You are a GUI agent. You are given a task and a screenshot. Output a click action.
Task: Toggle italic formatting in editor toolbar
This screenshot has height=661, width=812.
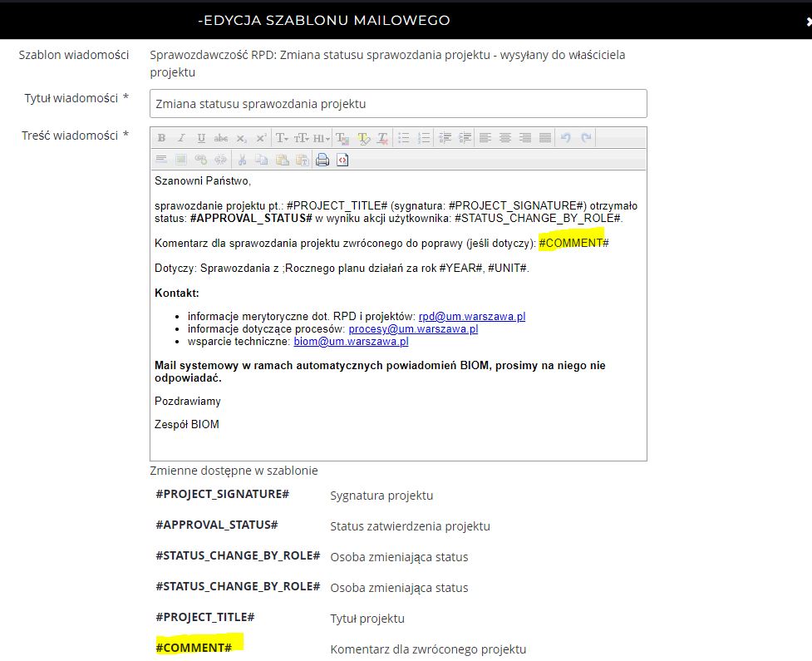point(181,138)
